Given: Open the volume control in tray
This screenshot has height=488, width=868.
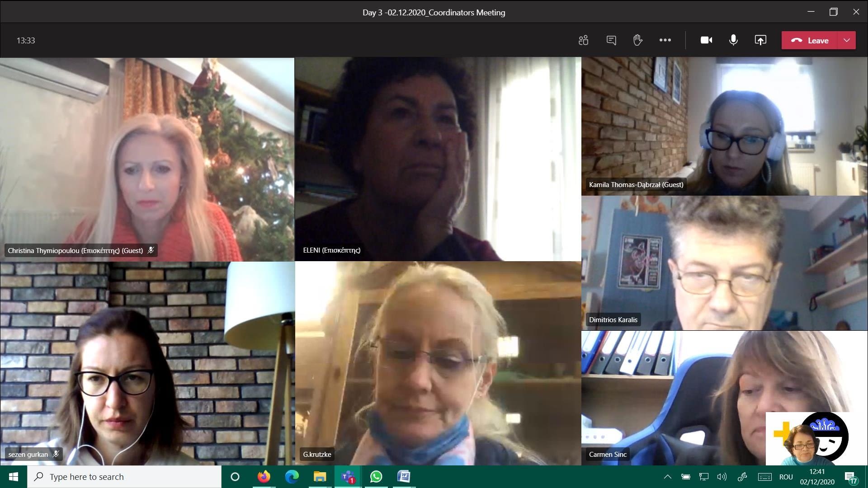Looking at the screenshot, I should [x=722, y=477].
